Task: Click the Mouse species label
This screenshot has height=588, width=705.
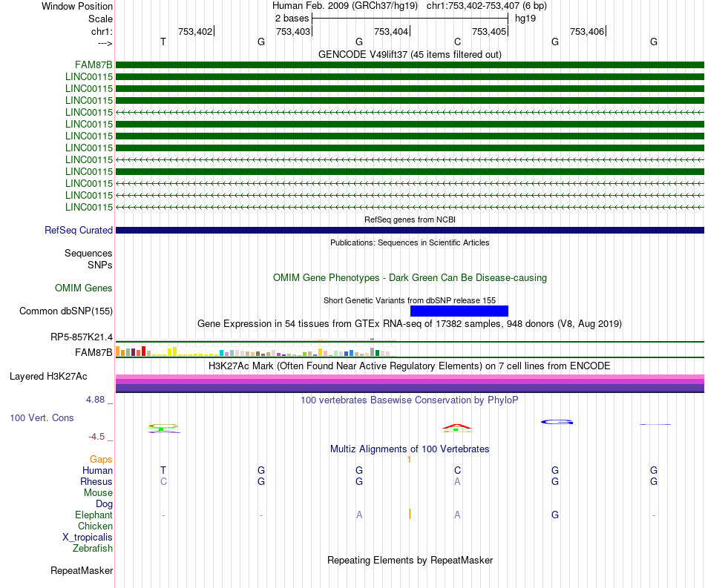Action: (98, 493)
